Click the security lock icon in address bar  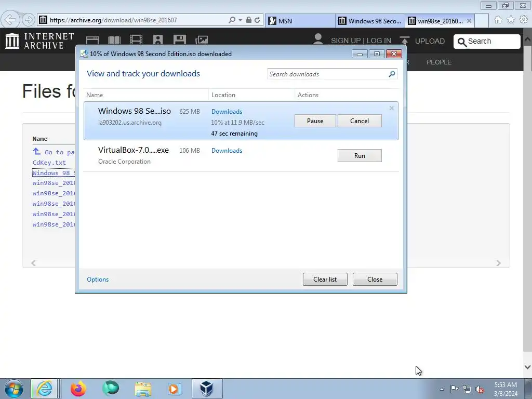(249, 20)
